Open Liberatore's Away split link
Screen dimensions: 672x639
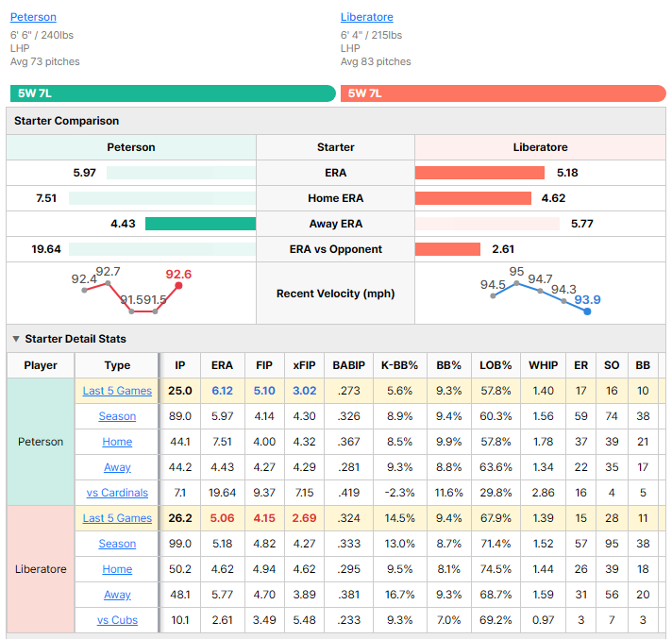pos(117,595)
